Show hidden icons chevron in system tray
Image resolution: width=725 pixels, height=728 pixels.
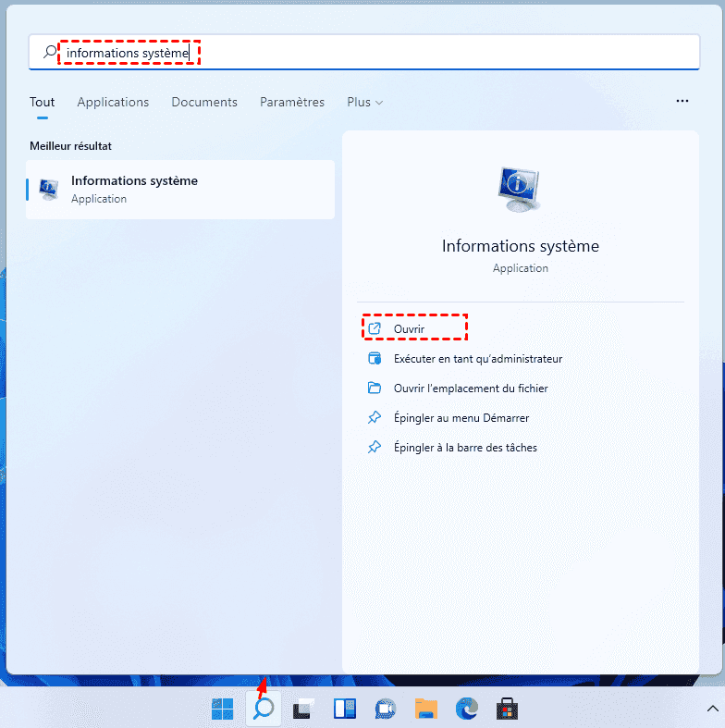pyautogui.click(x=712, y=709)
